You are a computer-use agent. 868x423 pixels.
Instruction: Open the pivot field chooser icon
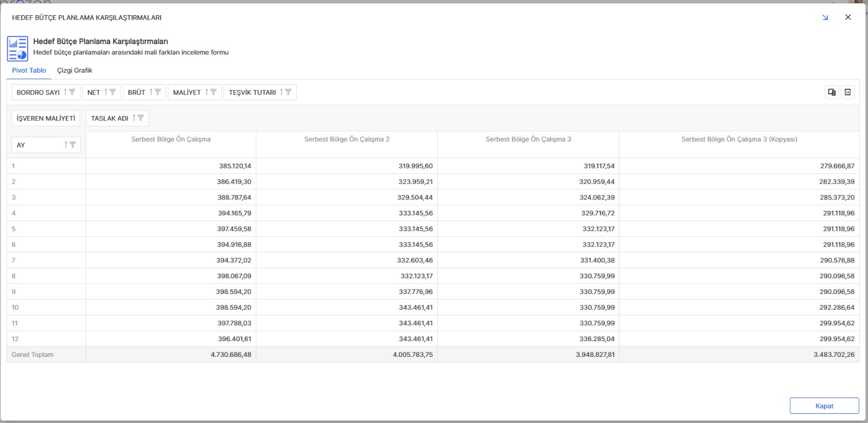click(x=832, y=92)
